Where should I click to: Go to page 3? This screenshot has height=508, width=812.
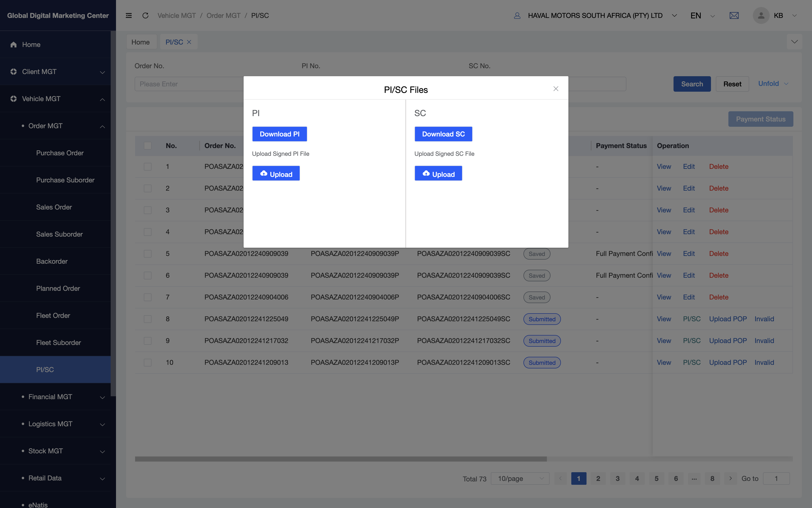(617, 478)
